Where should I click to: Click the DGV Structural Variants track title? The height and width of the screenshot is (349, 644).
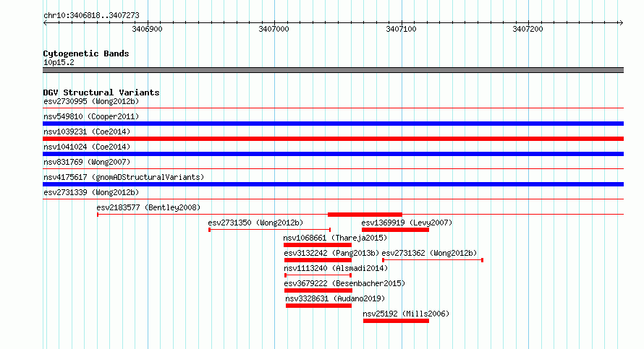[101, 92]
